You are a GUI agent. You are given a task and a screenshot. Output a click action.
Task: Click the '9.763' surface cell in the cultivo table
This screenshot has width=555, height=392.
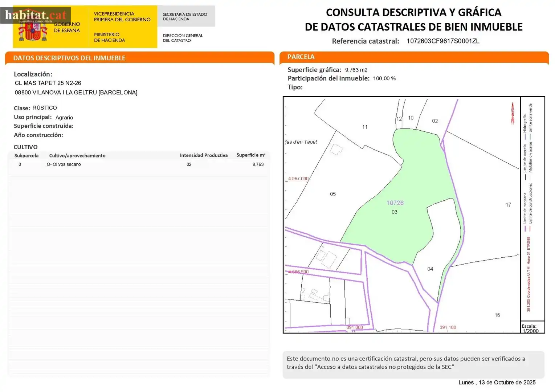click(258, 164)
